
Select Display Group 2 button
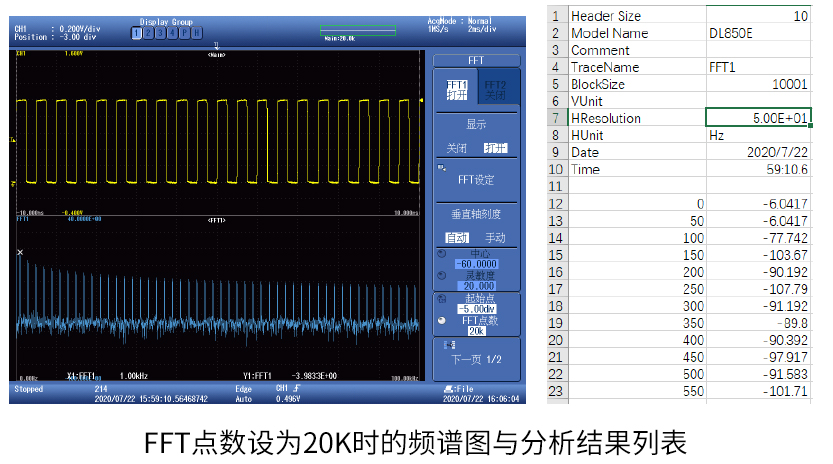click(148, 33)
